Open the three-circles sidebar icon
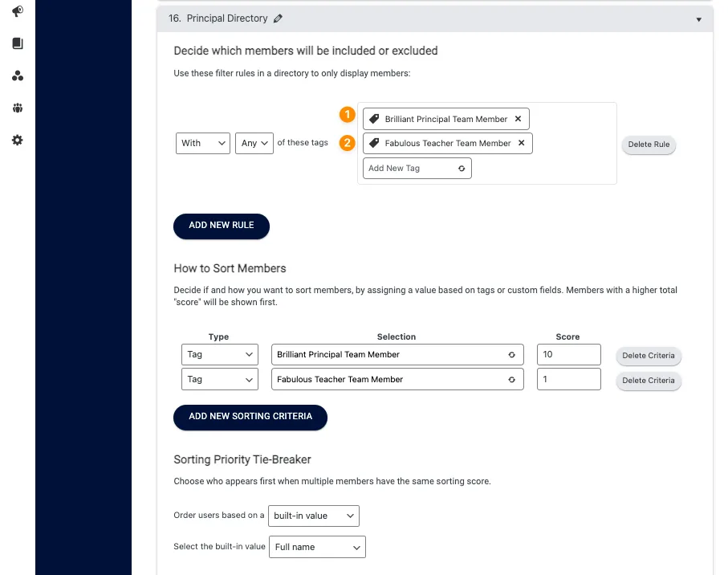This screenshot has width=728, height=575. [x=18, y=76]
